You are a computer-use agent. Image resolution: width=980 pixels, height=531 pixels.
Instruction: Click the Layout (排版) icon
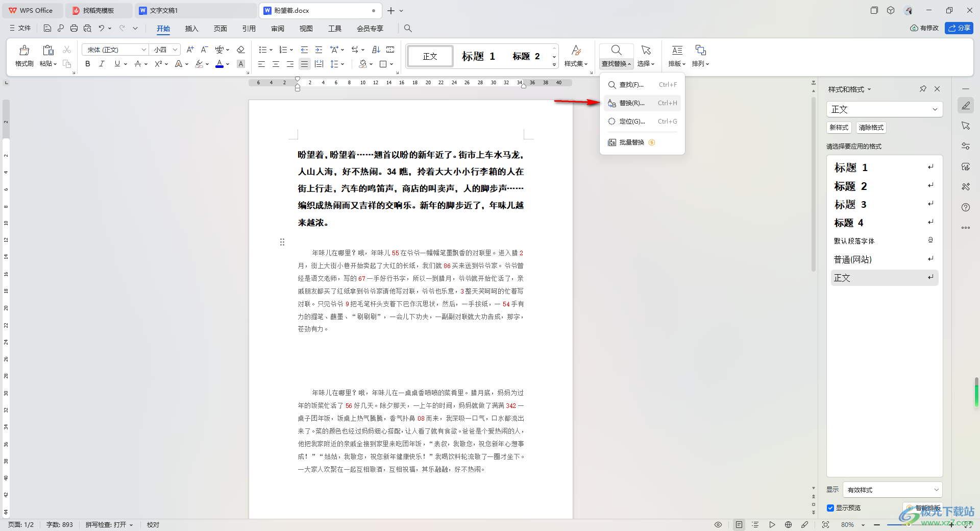pyautogui.click(x=677, y=50)
